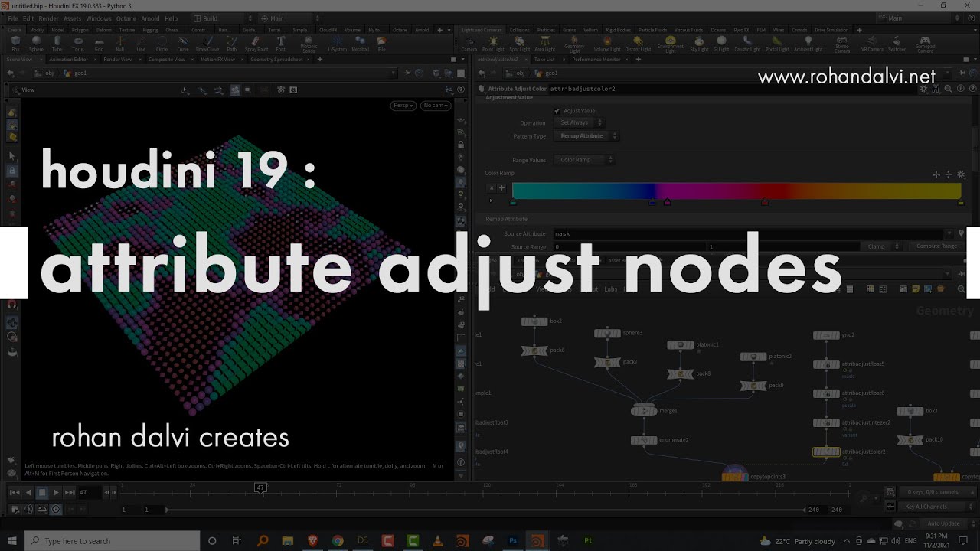Create a Distant Light from shelf
980x551 pixels.
(x=638, y=44)
